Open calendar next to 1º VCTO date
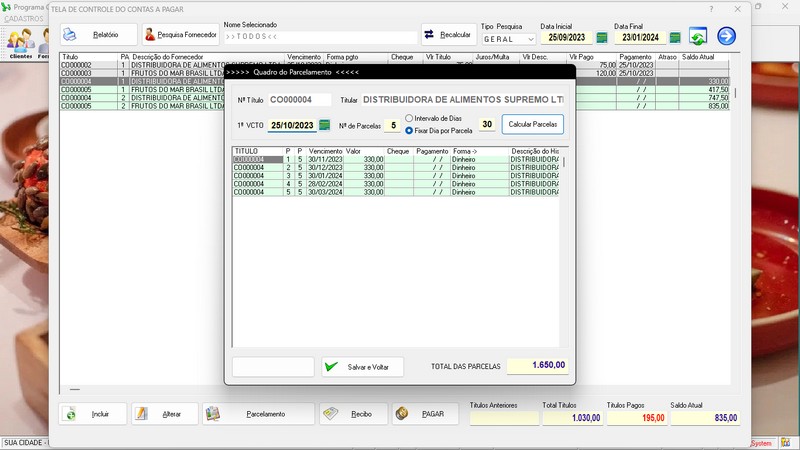Image resolution: width=800 pixels, height=450 pixels. [x=324, y=125]
